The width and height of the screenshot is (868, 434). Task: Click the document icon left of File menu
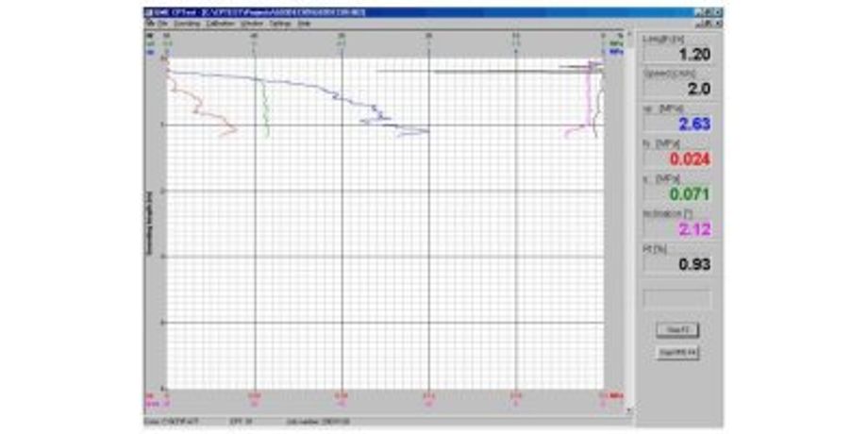[x=149, y=23]
